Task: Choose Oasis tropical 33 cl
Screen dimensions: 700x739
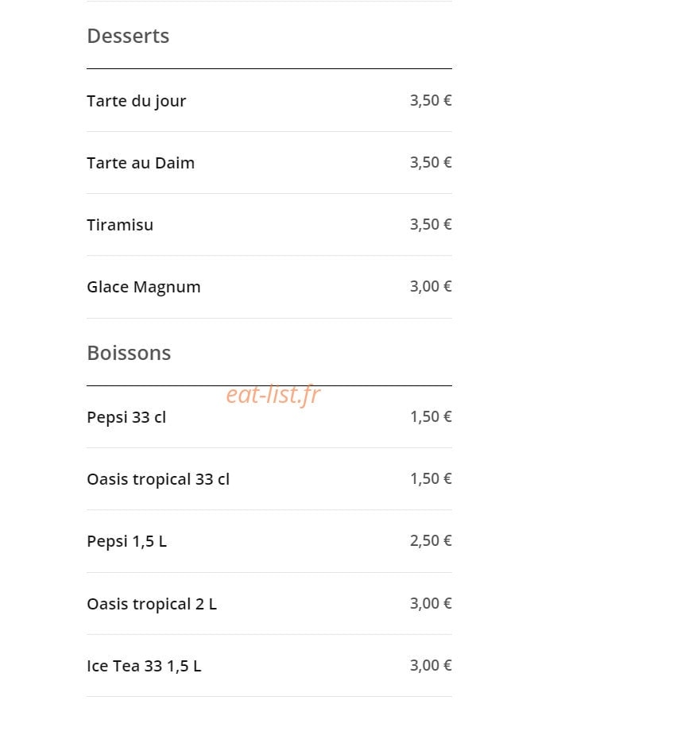Action: [158, 479]
